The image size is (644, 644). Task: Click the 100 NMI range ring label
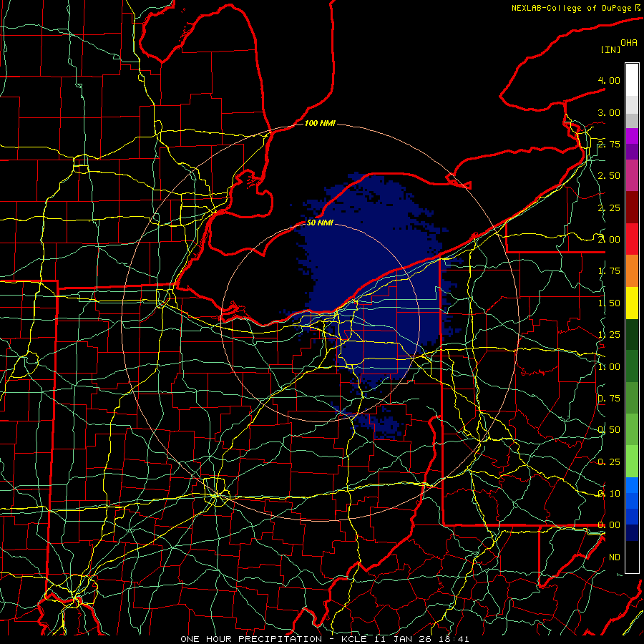click(x=320, y=123)
